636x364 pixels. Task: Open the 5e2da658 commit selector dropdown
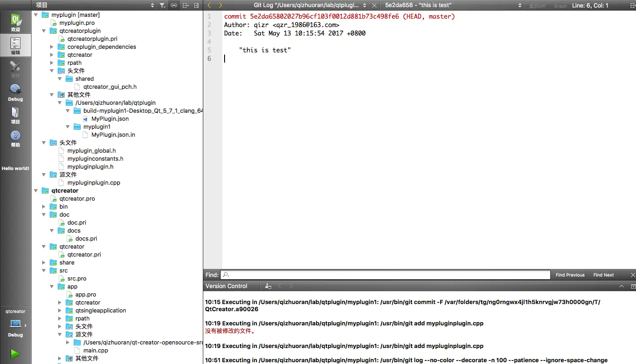454,5
